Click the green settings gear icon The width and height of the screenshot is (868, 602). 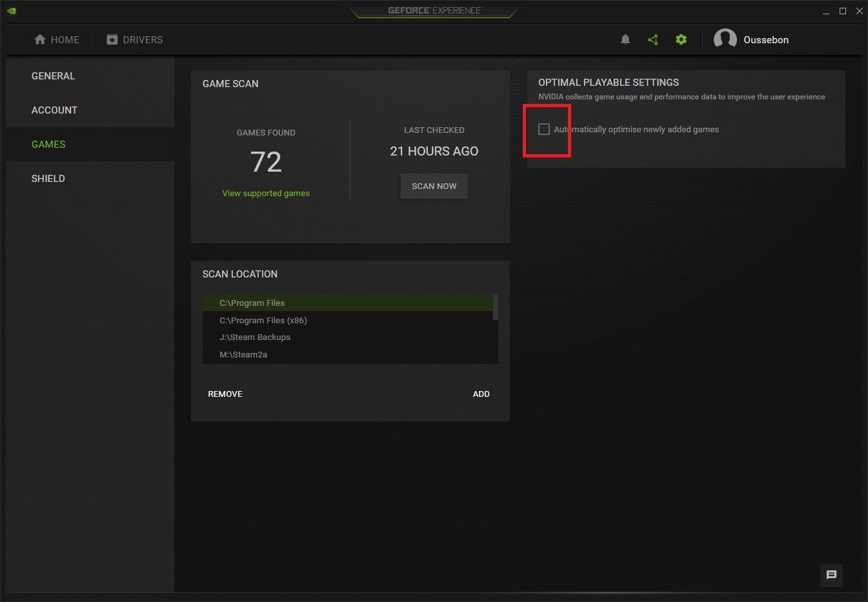(681, 39)
